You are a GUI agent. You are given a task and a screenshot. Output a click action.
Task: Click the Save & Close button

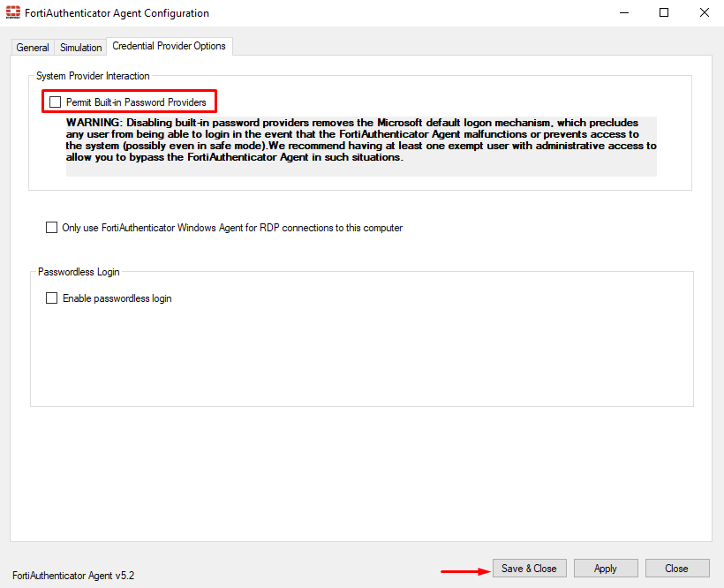[529, 568]
